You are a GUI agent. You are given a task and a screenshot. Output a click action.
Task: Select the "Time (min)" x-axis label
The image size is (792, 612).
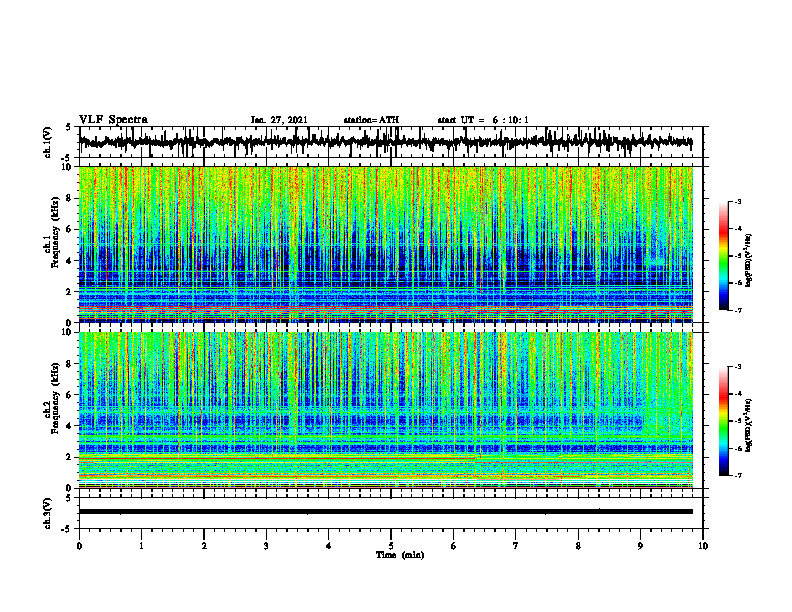click(x=400, y=555)
